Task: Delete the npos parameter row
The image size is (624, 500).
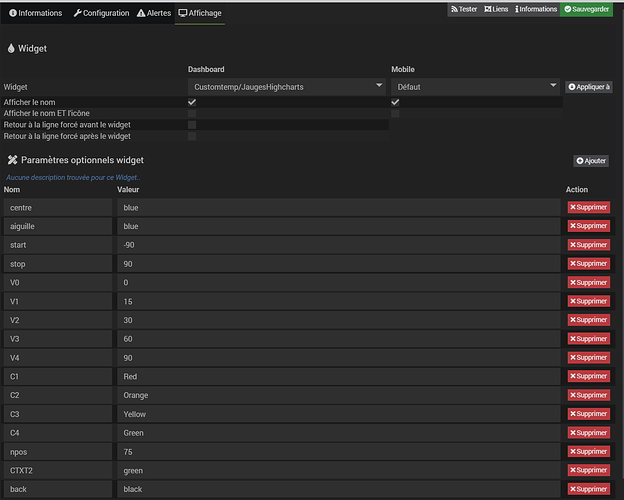Action: 589,451
